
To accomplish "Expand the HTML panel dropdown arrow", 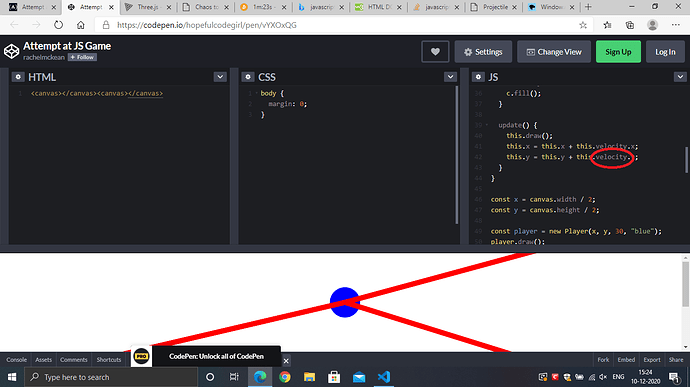I will [220, 77].
